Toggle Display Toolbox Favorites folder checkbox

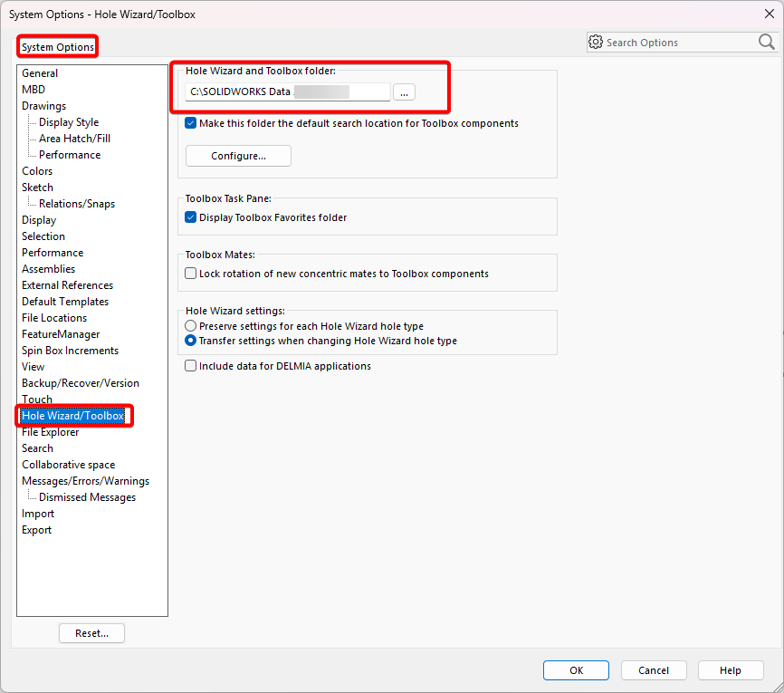point(190,217)
